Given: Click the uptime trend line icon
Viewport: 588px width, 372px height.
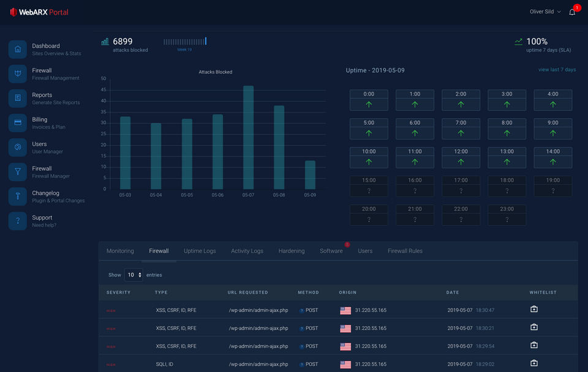Looking at the screenshot, I should [518, 42].
